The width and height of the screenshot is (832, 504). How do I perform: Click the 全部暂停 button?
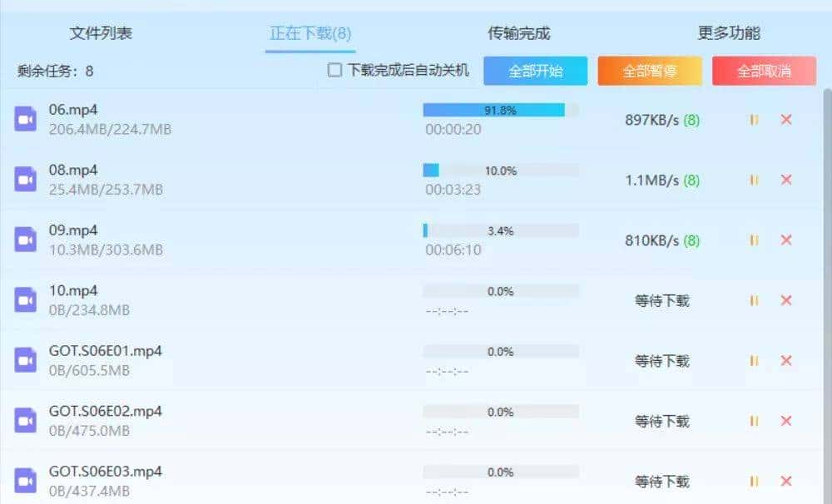(x=649, y=71)
